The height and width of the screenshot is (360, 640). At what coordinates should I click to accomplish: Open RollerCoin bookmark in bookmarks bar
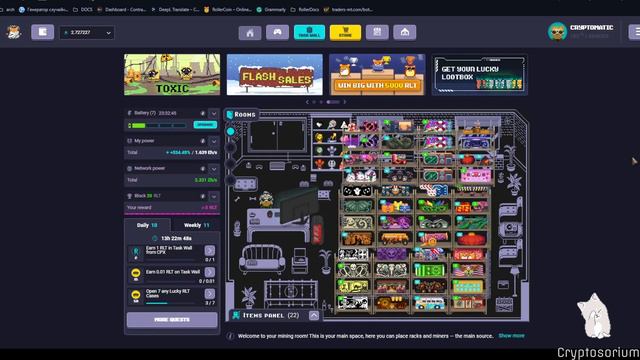(x=227, y=9)
